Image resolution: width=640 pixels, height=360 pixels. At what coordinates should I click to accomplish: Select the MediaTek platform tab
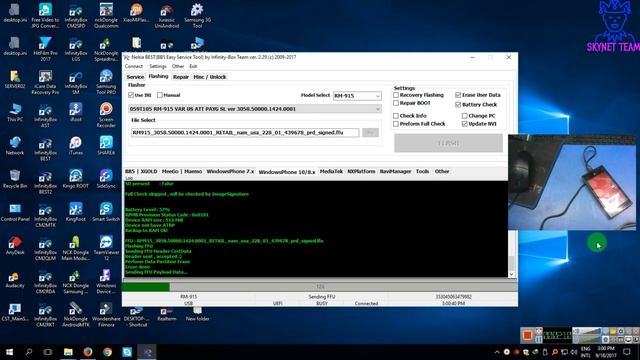point(331,171)
